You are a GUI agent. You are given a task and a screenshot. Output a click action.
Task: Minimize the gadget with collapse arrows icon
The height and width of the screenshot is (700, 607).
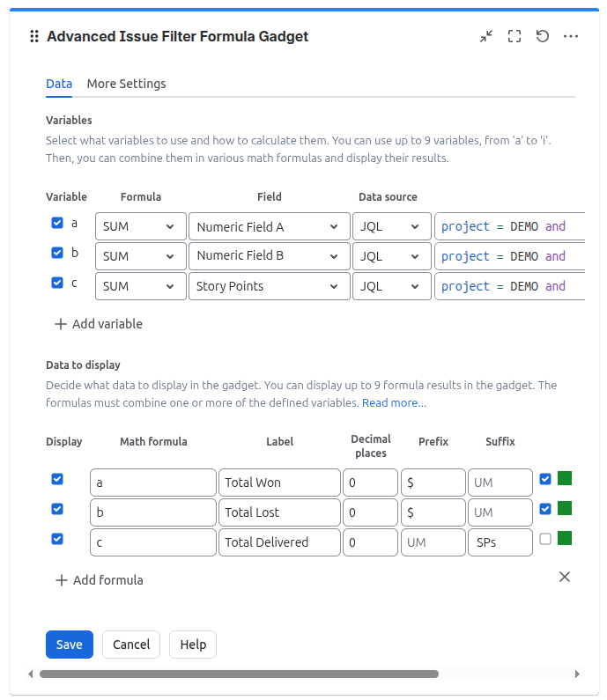click(486, 36)
